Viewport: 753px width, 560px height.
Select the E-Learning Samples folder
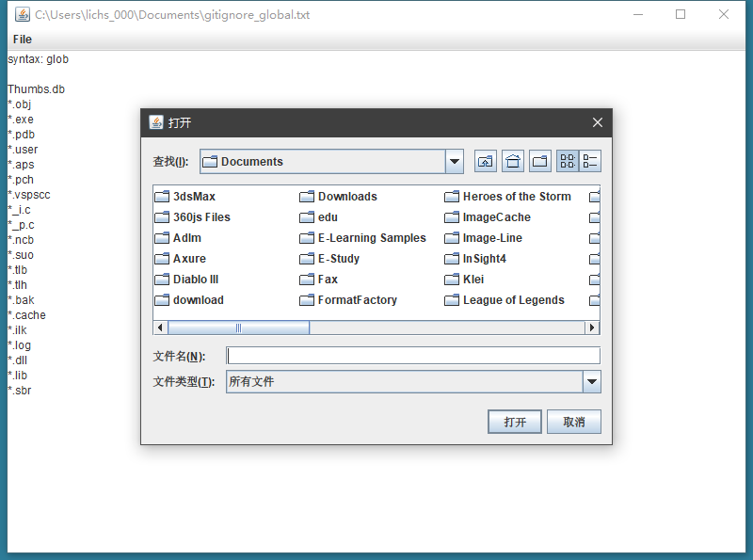363,238
